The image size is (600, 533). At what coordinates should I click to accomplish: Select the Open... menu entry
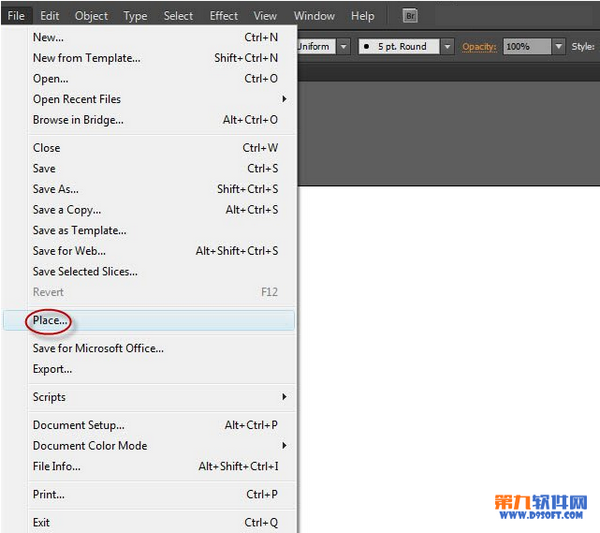pyautogui.click(x=155, y=78)
